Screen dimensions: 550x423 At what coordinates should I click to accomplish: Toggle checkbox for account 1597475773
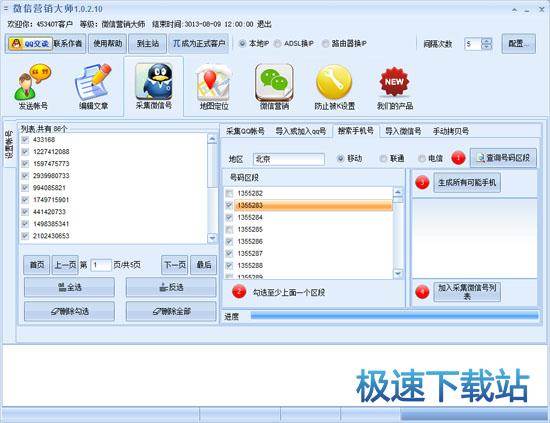click(x=25, y=163)
